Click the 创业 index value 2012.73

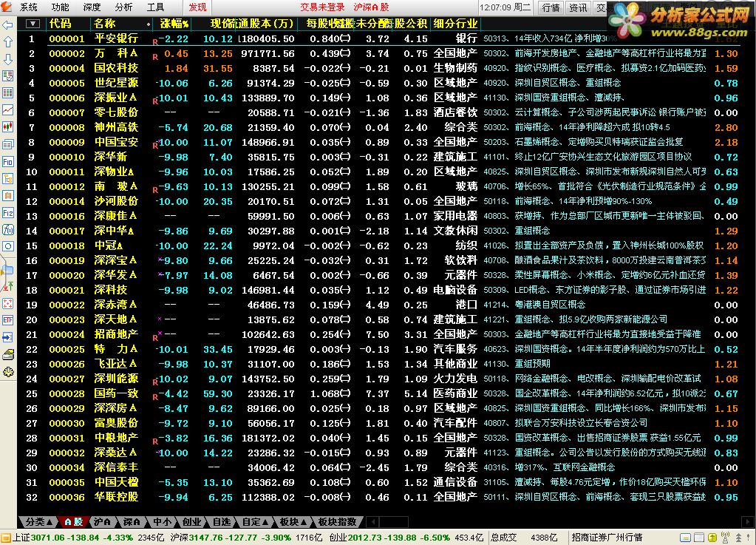[x=365, y=538]
